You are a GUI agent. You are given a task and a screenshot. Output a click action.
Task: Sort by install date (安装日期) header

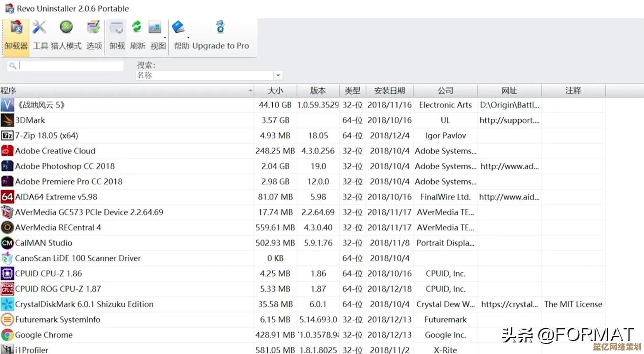pos(389,91)
